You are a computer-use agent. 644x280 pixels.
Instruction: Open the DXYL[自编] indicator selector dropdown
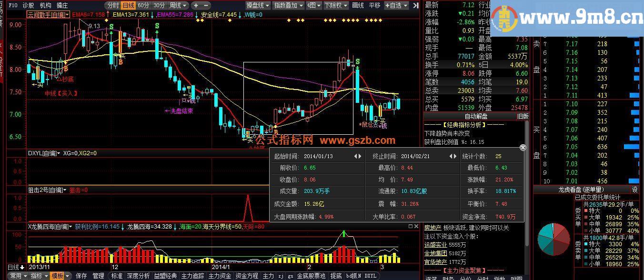coord(59,153)
